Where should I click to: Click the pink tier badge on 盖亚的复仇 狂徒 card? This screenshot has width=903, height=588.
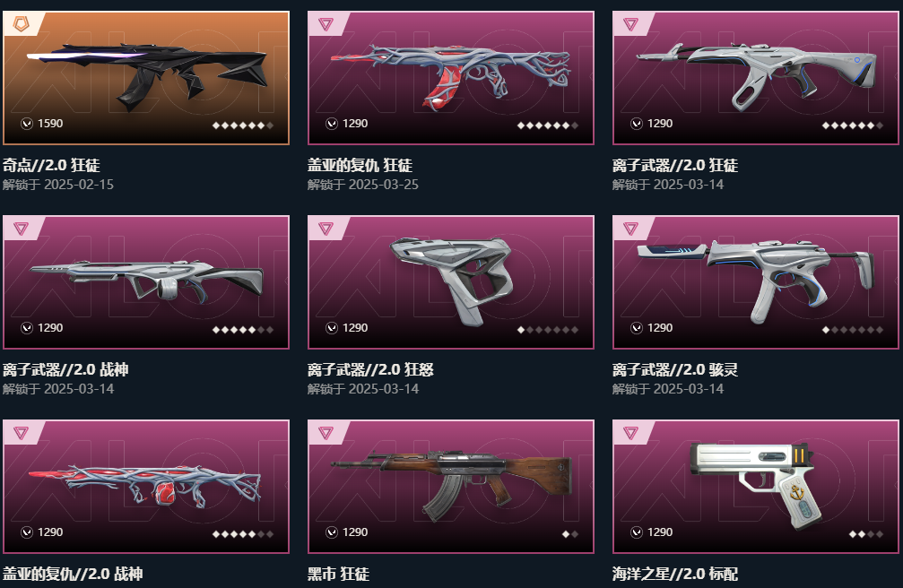326,24
